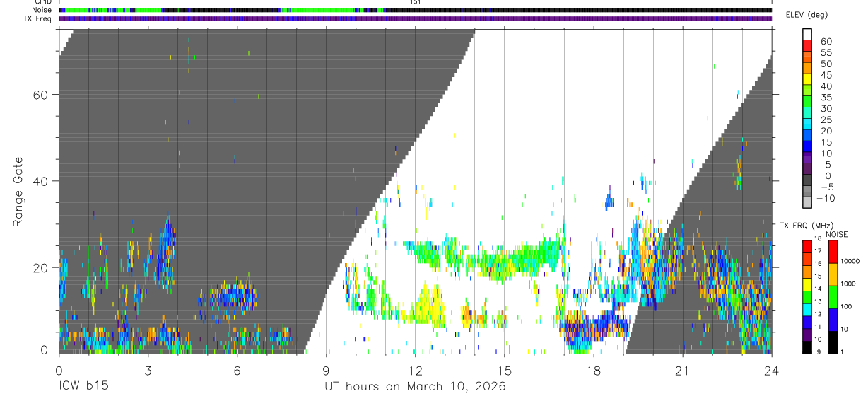Image resolution: width=868 pixels, height=401 pixels.
Task: Click the blue NOISE segment between 10 and 100
Action: 833,319
